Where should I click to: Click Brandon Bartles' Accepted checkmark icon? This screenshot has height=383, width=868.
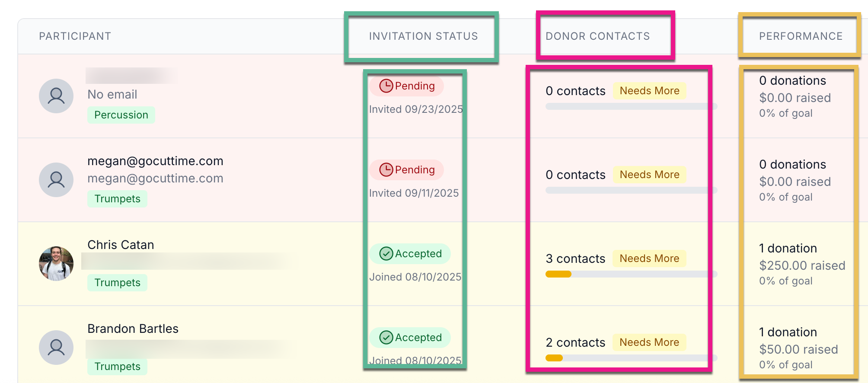pos(386,338)
